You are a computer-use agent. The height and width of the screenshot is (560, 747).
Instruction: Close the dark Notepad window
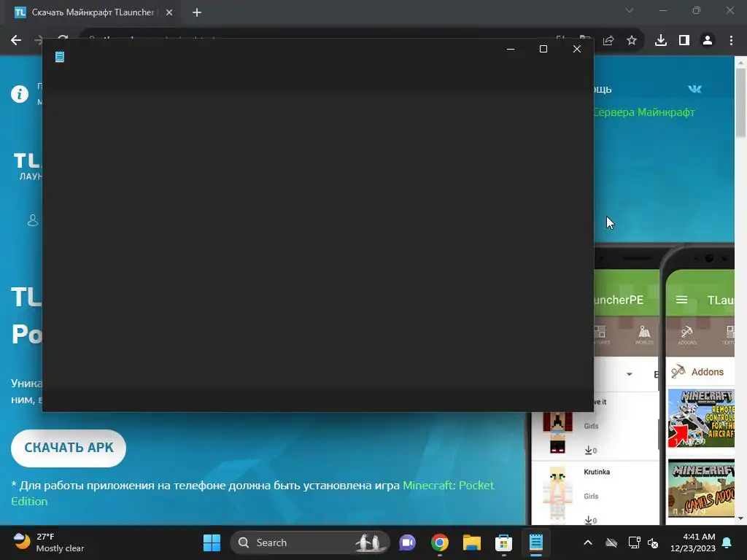point(576,49)
